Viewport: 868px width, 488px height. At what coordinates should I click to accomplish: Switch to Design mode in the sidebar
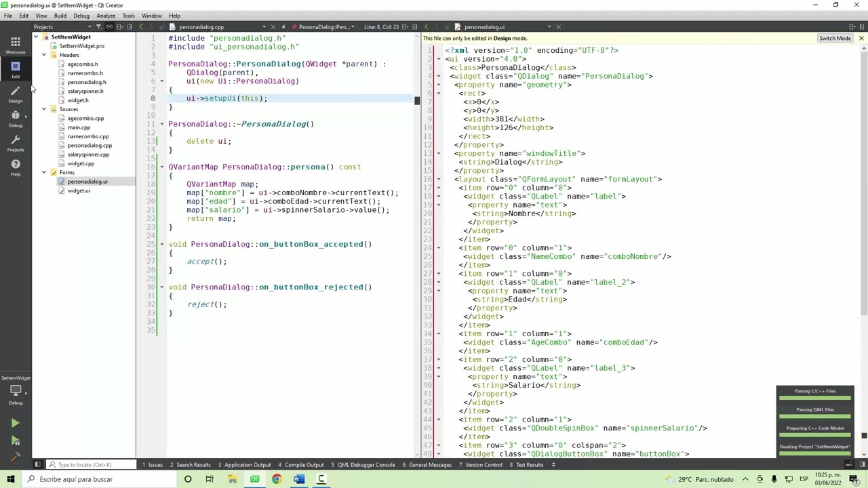click(15, 94)
